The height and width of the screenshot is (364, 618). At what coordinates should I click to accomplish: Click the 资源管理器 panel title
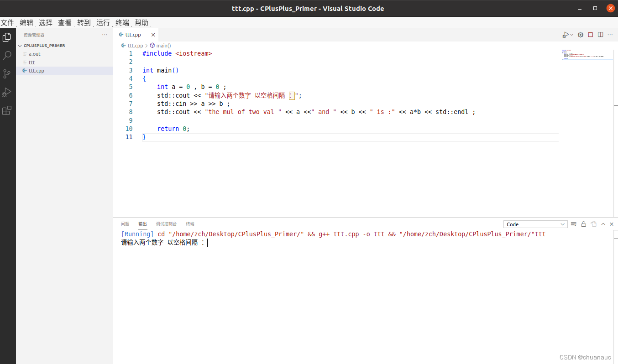(x=34, y=35)
